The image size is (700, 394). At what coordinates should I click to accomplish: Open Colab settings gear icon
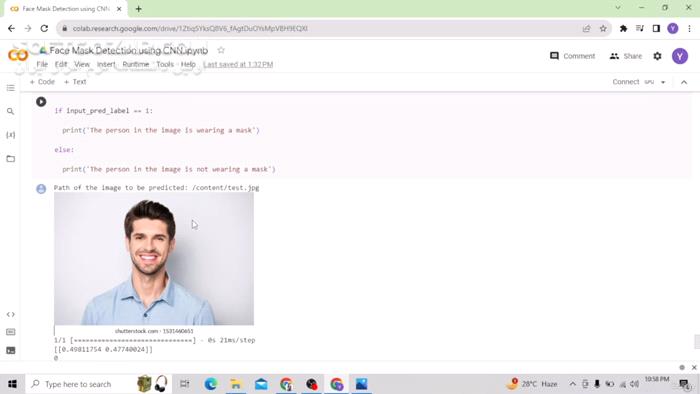657,56
